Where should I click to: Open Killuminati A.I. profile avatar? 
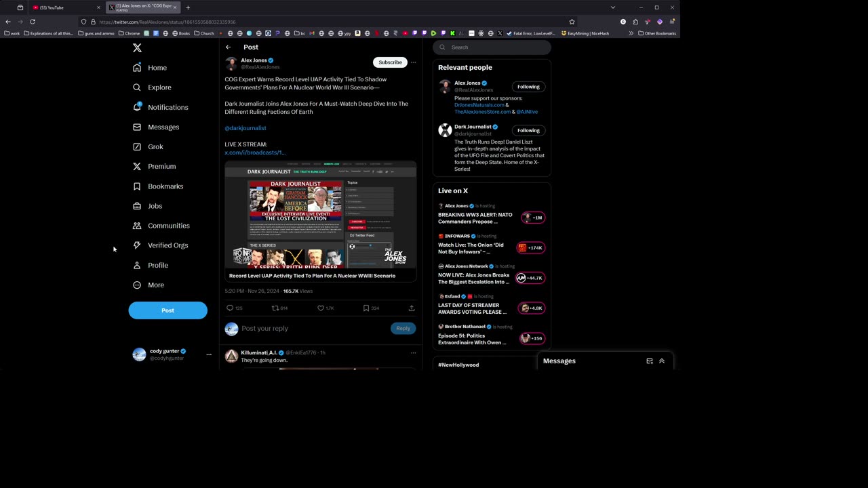231,357
